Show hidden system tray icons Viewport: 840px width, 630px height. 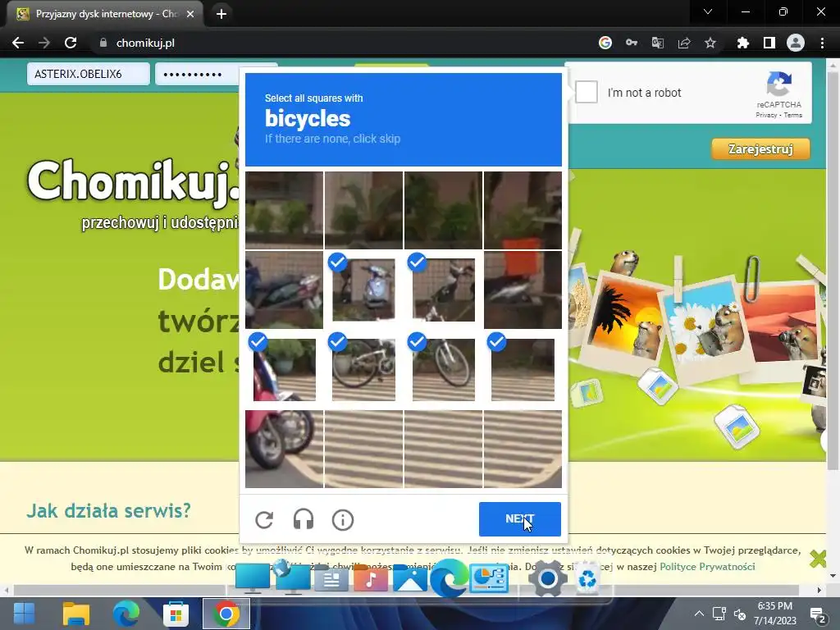point(699,614)
